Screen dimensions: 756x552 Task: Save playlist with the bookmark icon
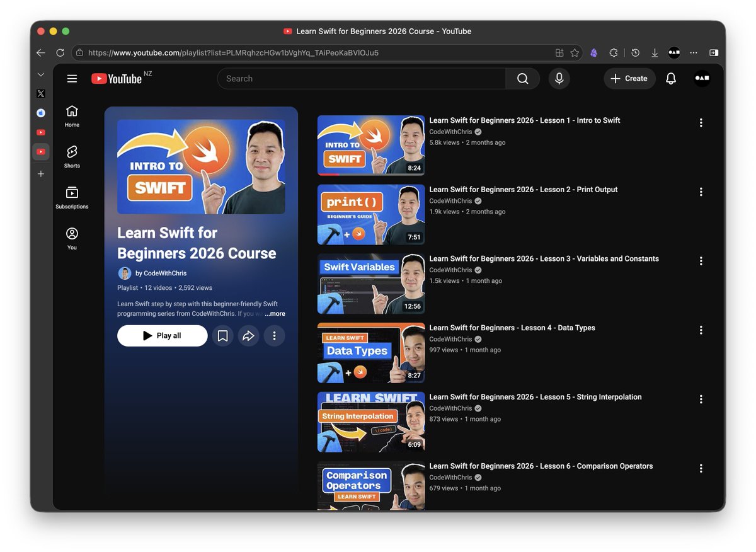[222, 336]
